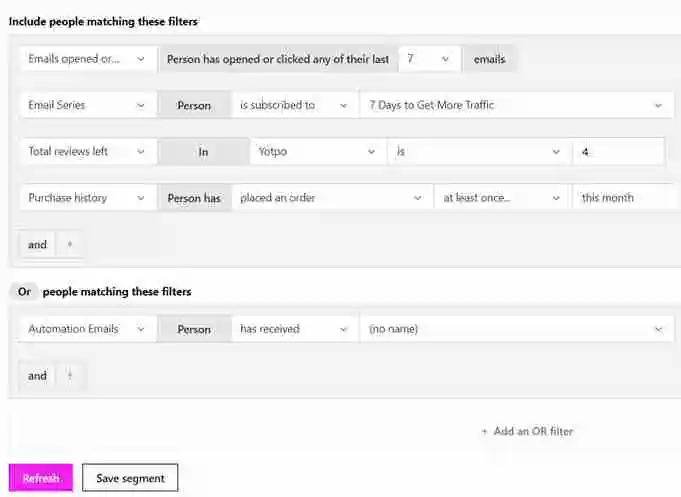The width and height of the screenshot is (681, 497).
Task: Open the Yotpo source dropdown
Action: click(318, 151)
